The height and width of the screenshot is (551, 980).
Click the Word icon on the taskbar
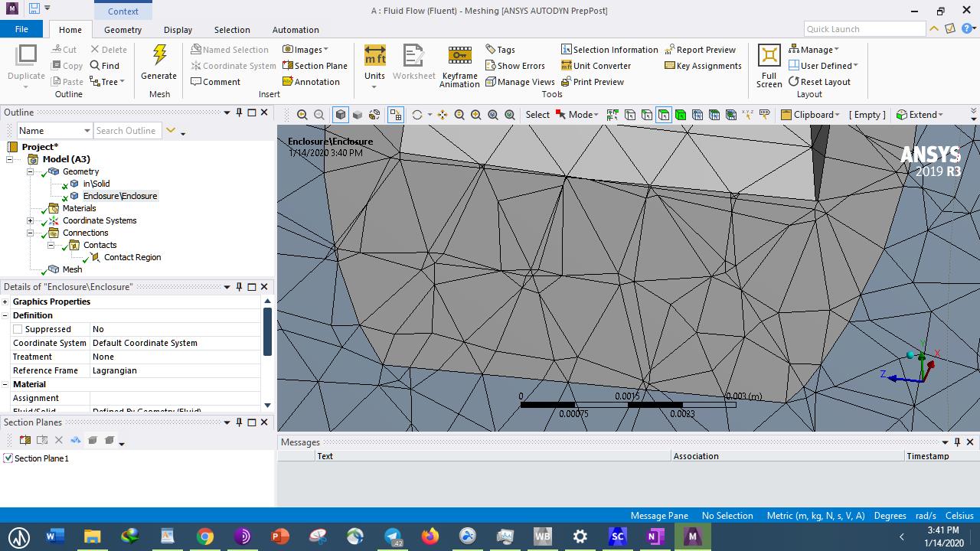(x=54, y=536)
